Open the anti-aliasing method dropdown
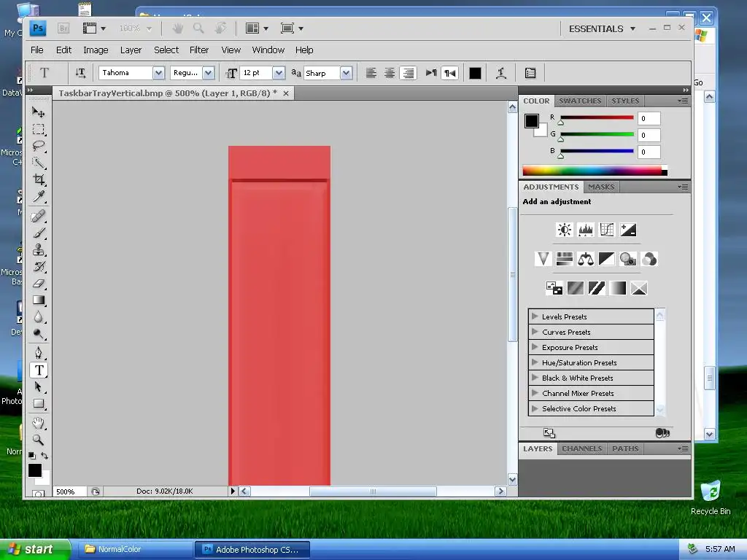 click(347, 73)
